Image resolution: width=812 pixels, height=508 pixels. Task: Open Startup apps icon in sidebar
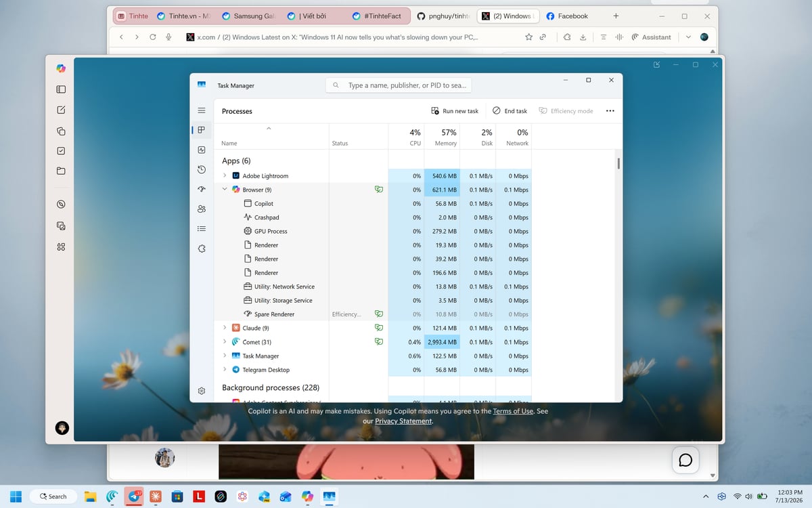pyautogui.click(x=202, y=189)
